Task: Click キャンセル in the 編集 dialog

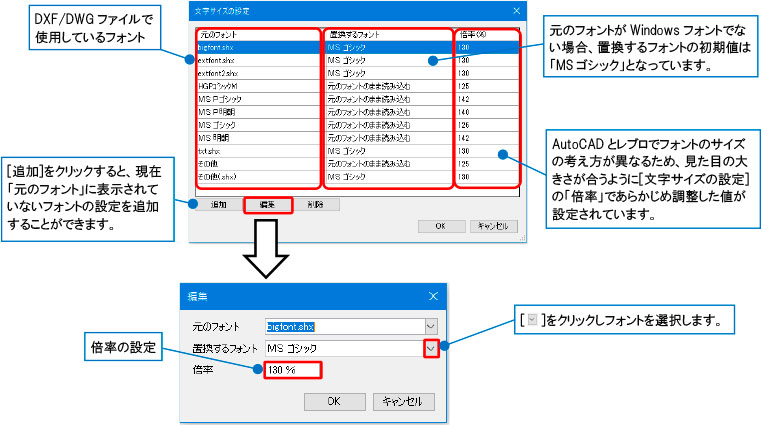Action: [x=403, y=401]
